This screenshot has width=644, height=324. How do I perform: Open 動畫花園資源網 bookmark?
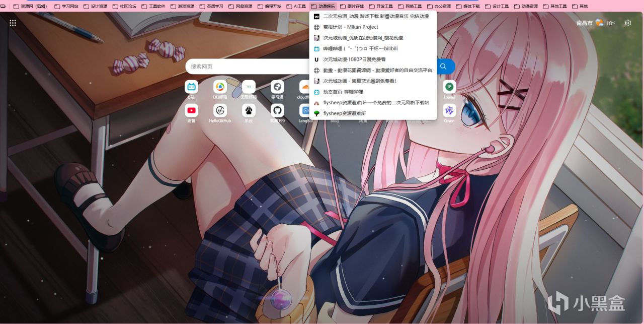pos(373,71)
